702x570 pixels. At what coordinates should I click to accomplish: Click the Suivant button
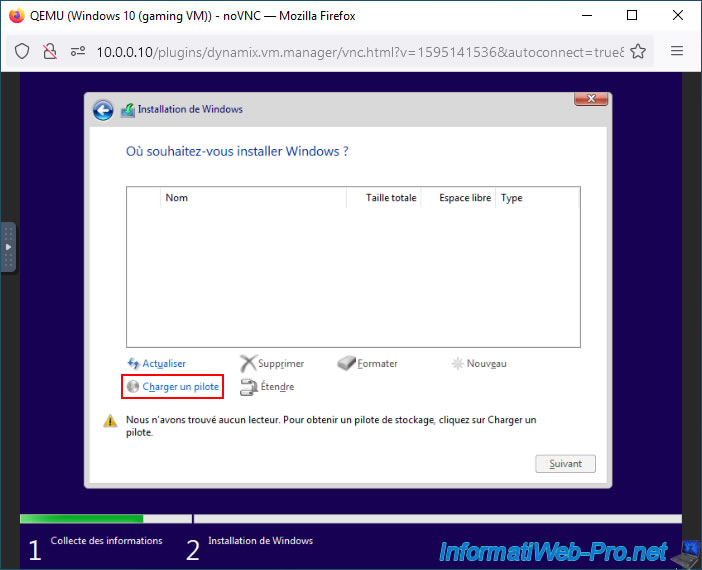(x=565, y=464)
